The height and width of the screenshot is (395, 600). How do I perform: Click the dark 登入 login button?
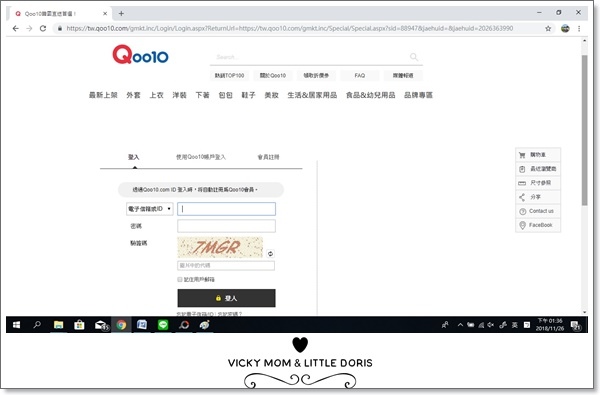[x=226, y=298]
